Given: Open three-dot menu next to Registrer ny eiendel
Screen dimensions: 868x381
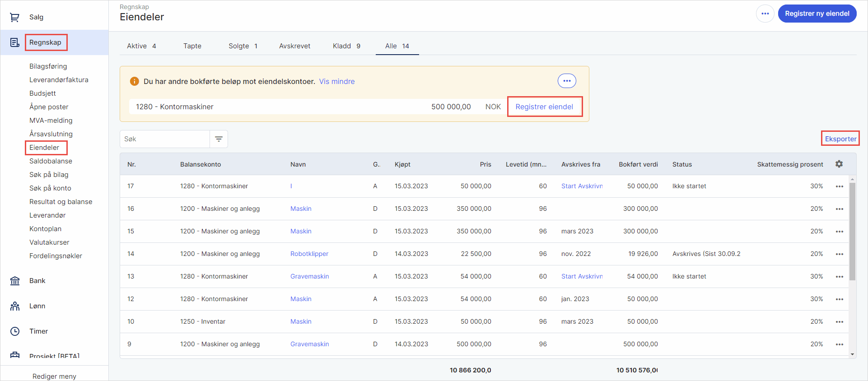Looking at the screenshot, I should pos(765,14).
